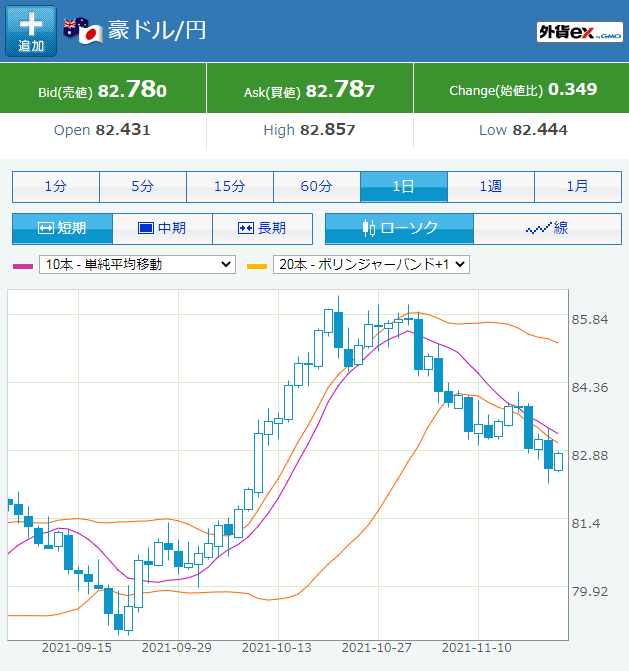The height and width of the screenshot is (671, 629).
Task: Click the 追加 plus button
Action: click(x=31, y=31)
